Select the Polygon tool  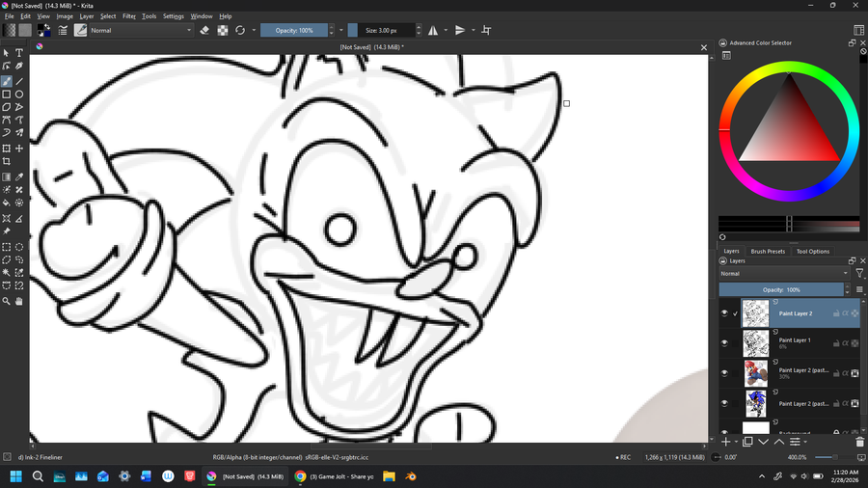click(x=6, y=107)
